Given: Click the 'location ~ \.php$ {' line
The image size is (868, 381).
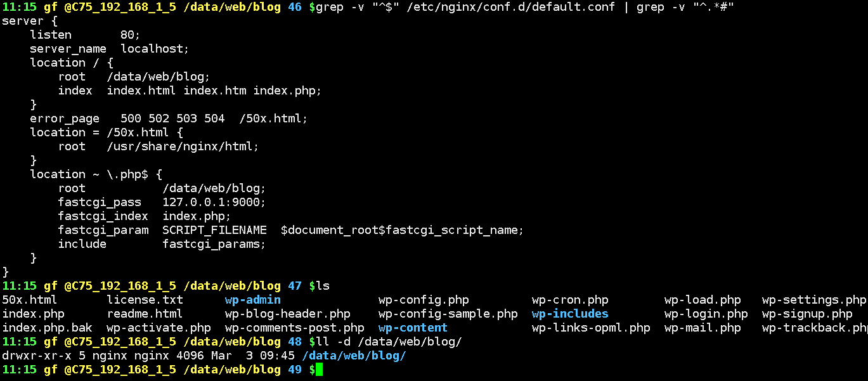Looking at the screenshot, I should pos(96,174).
